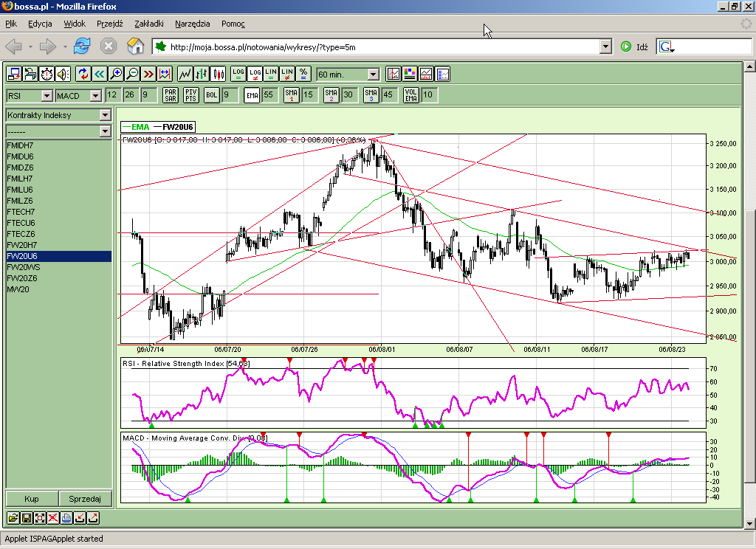Click the Kup button
This screenshot has height=549, width=756.
(32, 499)
